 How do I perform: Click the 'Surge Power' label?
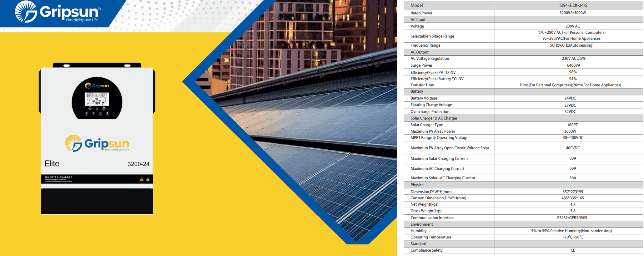coord(421,65)
